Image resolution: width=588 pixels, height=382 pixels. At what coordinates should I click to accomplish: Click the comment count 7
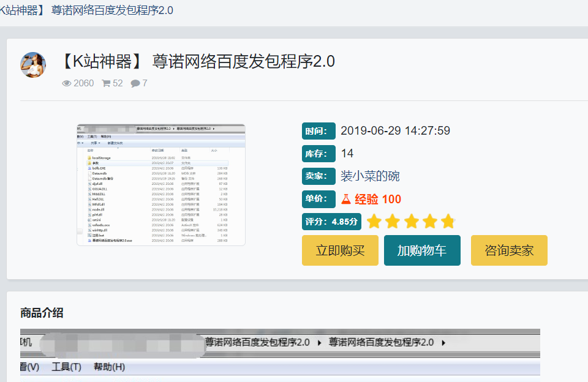point(145,83)
